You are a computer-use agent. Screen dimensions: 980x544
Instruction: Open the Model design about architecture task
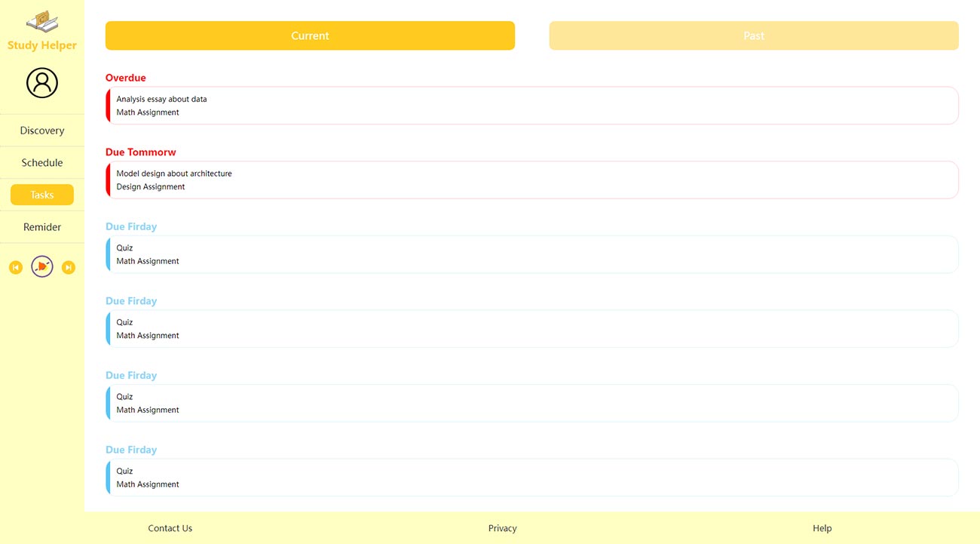point(532,180)
